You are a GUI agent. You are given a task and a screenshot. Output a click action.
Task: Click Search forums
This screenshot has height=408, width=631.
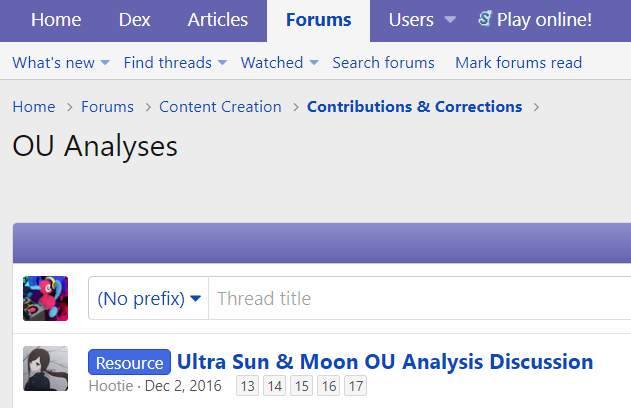point(384,63)
